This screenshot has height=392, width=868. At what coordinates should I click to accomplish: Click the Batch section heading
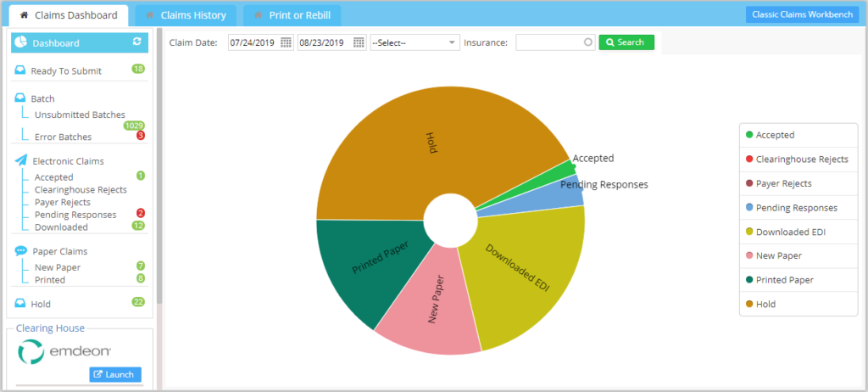[42, 98]
